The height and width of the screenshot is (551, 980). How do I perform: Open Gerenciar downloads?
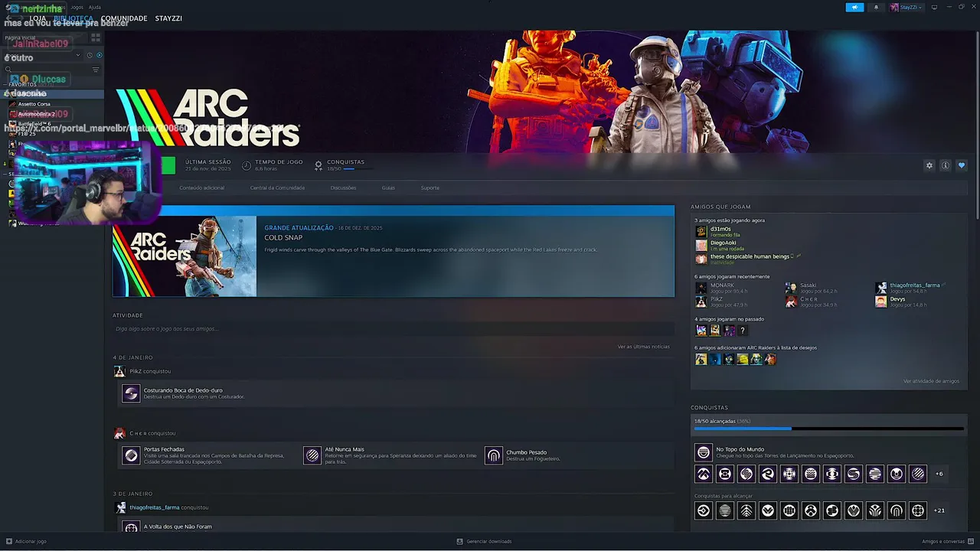tap(484, 541)
